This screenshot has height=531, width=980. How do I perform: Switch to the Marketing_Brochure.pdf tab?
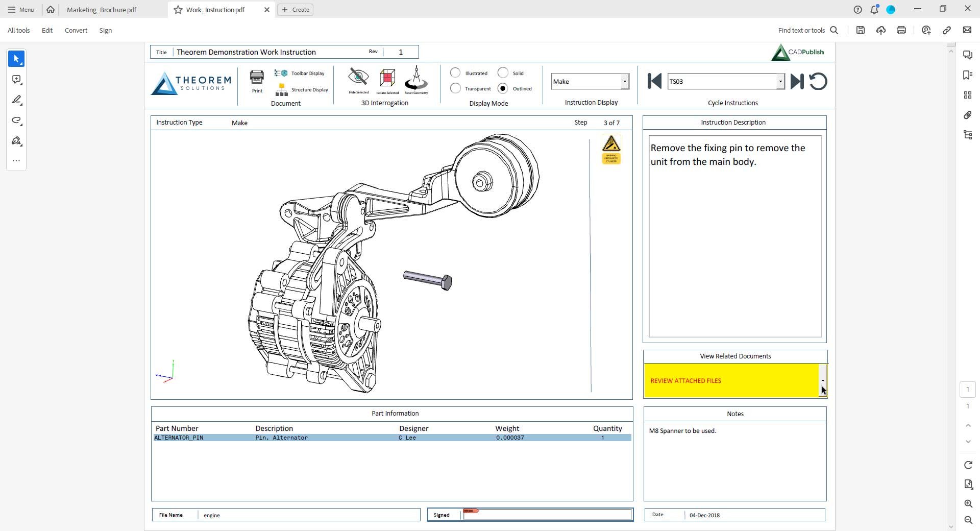102,10
